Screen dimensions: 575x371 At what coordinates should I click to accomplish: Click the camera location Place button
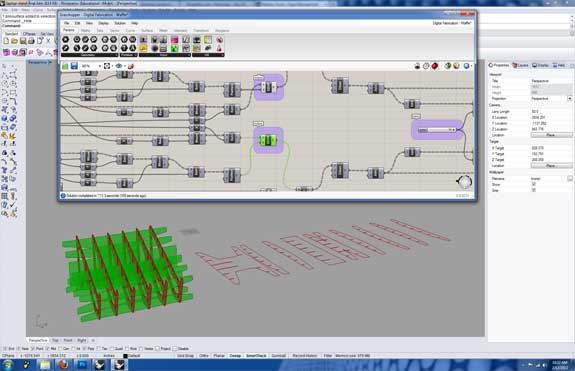(551, 135)
